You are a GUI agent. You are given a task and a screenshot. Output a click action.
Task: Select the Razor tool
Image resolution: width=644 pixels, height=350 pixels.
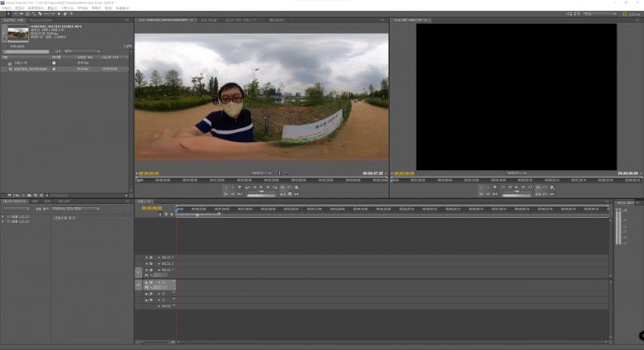(40, 14)
